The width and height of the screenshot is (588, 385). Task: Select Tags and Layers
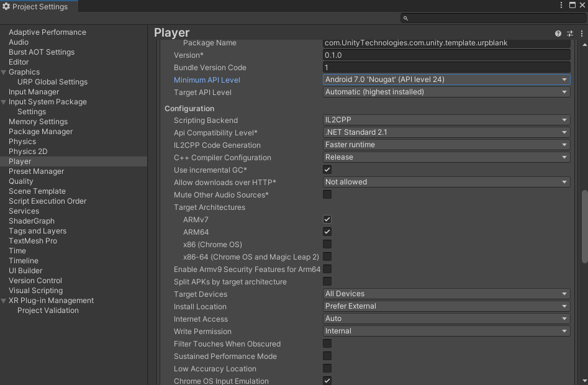[x=37, y=231]
